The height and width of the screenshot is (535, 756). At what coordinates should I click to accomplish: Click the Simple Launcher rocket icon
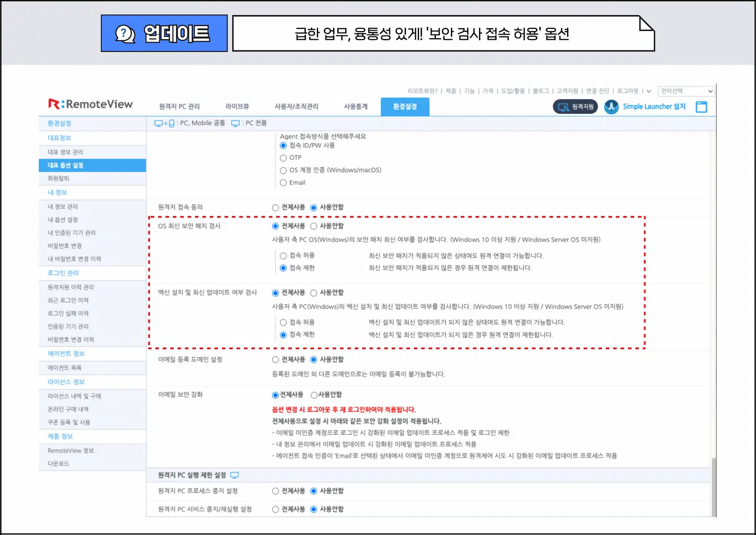point(612,107)
